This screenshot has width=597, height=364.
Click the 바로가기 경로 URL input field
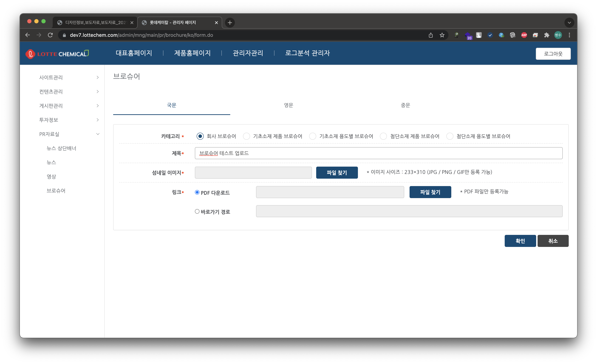coord(409,211)
